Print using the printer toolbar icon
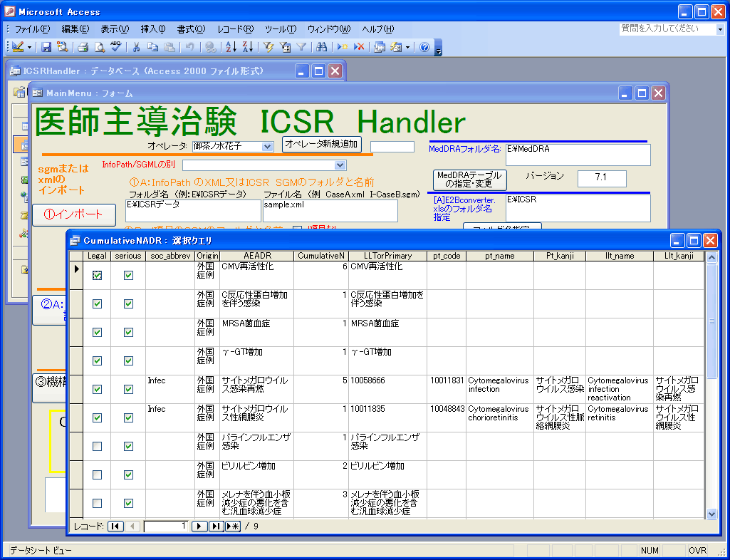Viewport: 730px width, 560px height. 83,47
